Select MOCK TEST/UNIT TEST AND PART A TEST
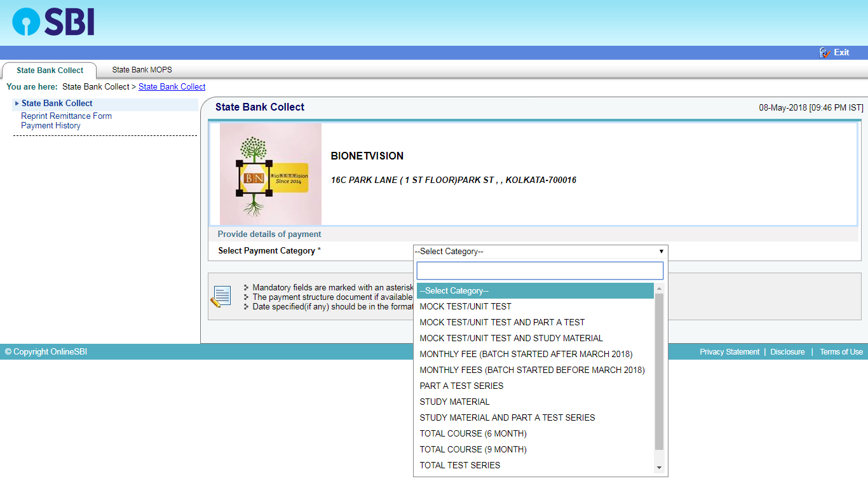The image size is (868, 488). [535, 323]
